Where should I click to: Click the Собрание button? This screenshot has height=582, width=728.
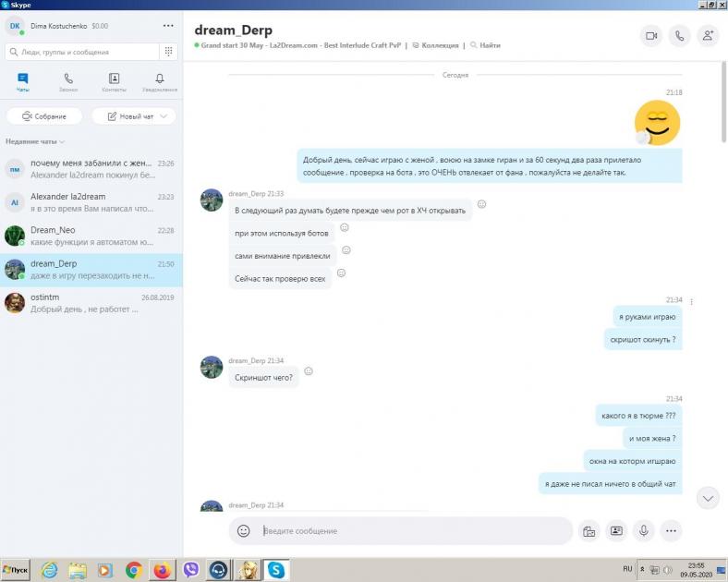click(x=44, y=116)
